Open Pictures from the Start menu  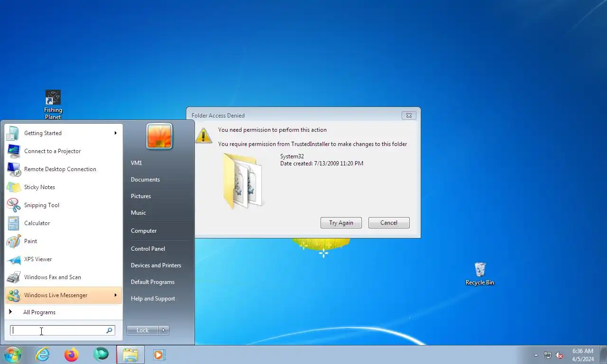[141, 196]
